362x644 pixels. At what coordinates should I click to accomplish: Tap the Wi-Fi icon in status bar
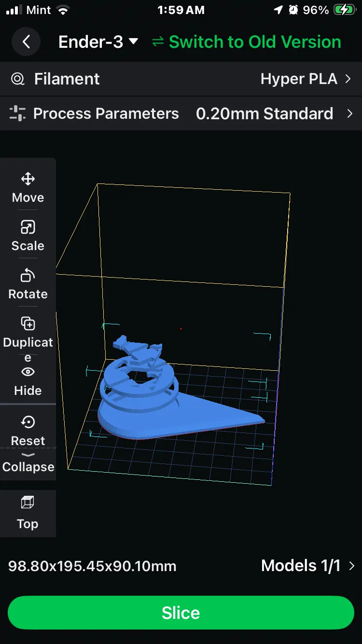tap(63, 10)
